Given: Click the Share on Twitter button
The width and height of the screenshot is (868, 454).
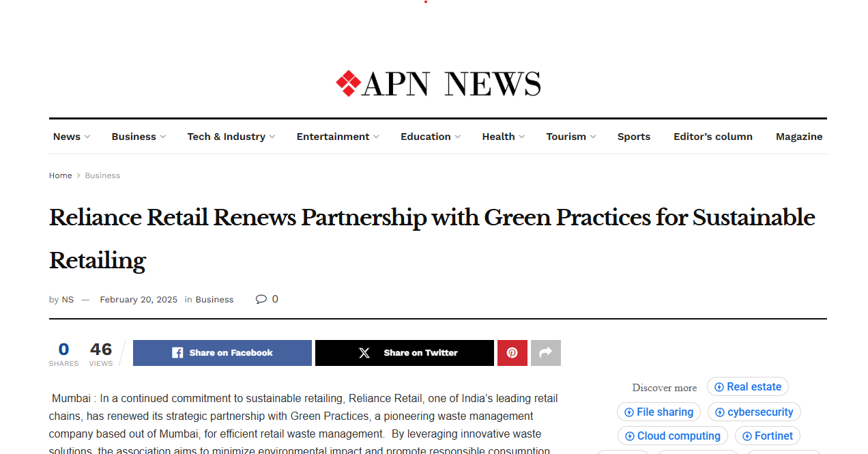Looking at the screenshot, I should point(404,353).
